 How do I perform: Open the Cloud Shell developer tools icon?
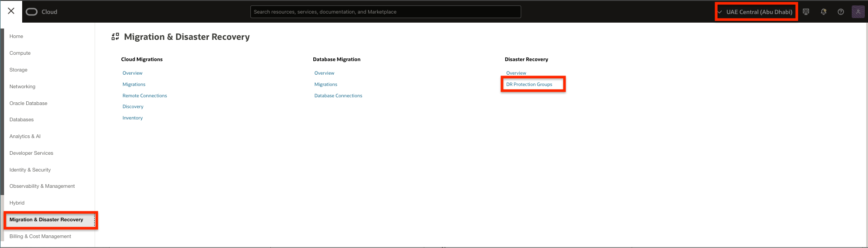coord(806,12)
